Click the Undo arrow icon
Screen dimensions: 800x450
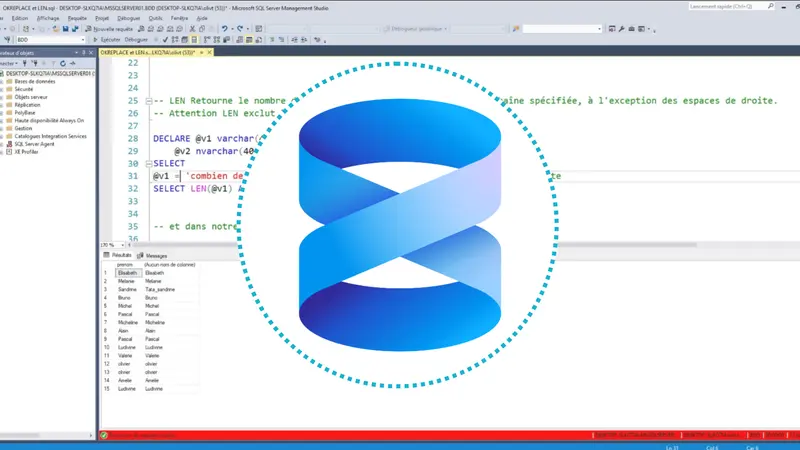224,29
